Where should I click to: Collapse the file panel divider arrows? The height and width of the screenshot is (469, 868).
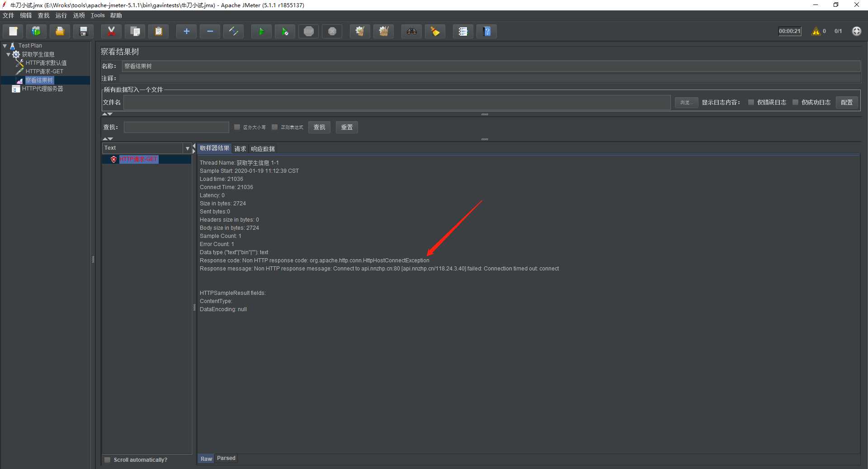tap(108, 114)
